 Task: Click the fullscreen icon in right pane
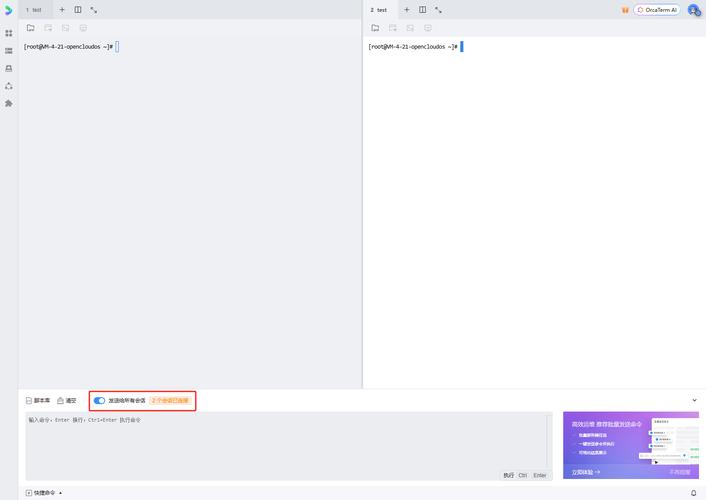click(438, 9)
